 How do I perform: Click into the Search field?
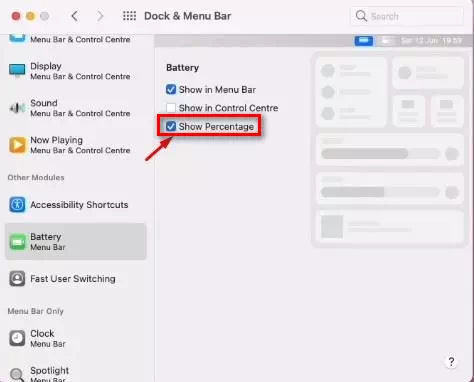407,16
